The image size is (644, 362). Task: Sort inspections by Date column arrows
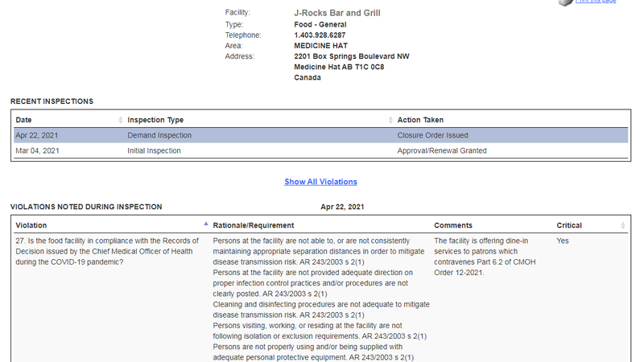point(120,120)
